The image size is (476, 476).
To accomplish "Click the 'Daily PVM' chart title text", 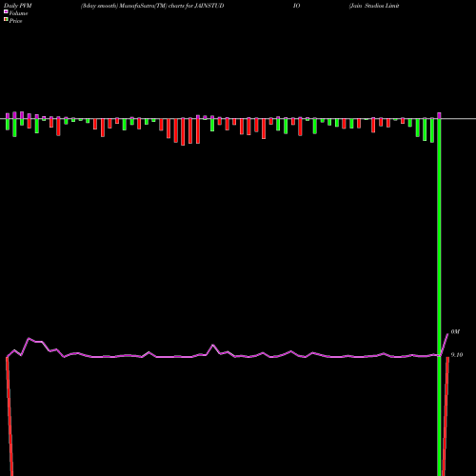I will [x=18, y=6].
